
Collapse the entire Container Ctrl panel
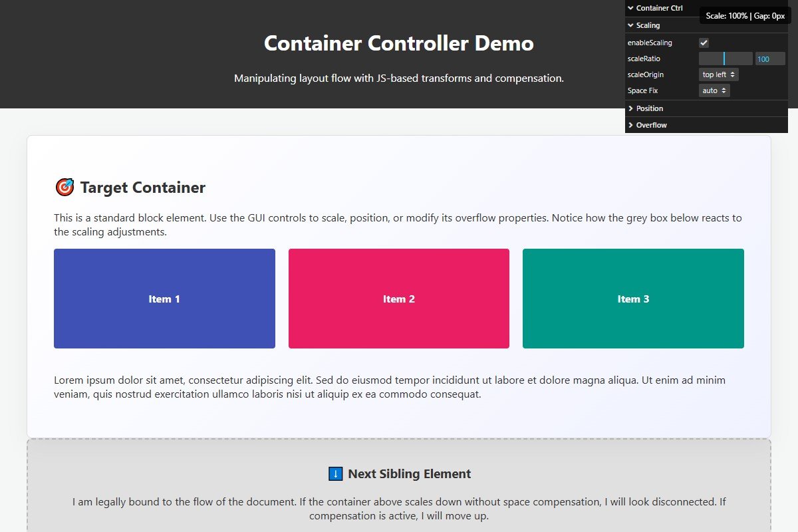658,8
